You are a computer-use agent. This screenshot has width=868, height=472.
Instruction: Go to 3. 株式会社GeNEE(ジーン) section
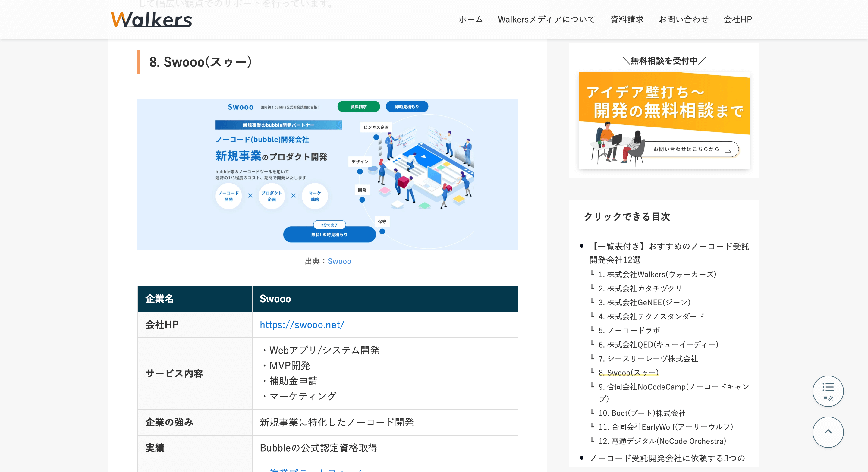(644, 302)
